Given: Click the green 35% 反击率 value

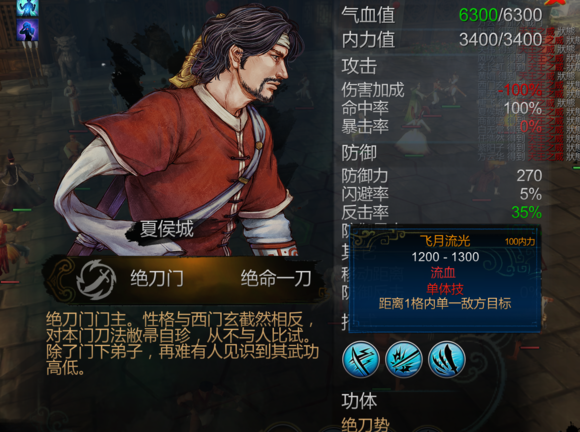Looking at the screenshot, I should tap(527, 212).
